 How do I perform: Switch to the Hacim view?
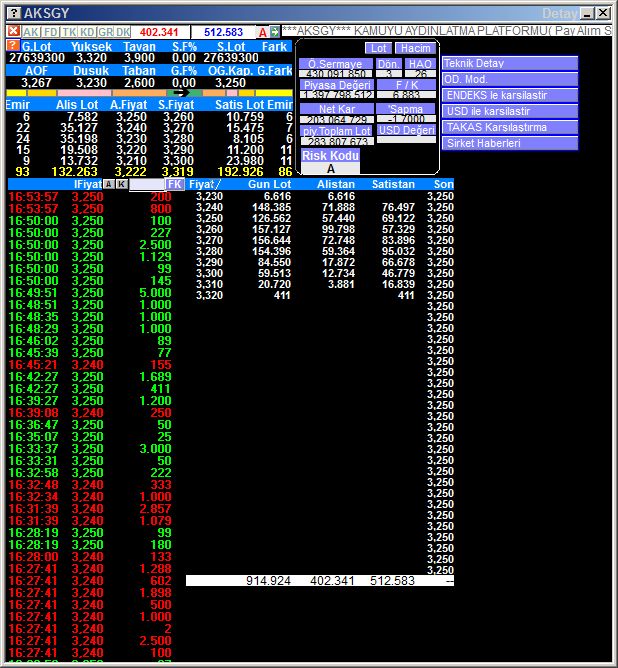point(415,48)
